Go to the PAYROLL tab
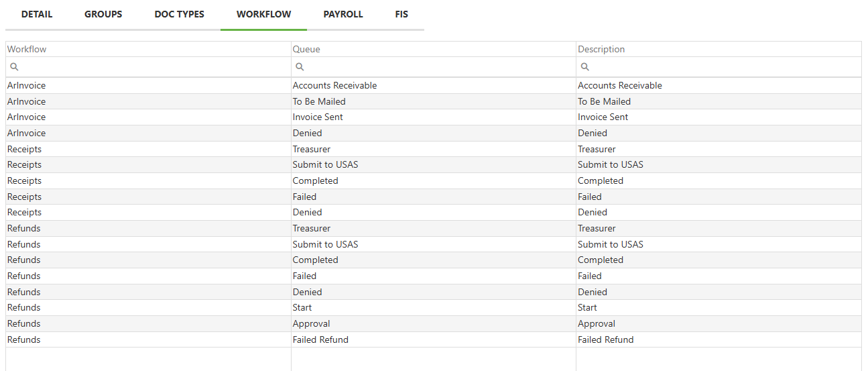 click(343, 14)
